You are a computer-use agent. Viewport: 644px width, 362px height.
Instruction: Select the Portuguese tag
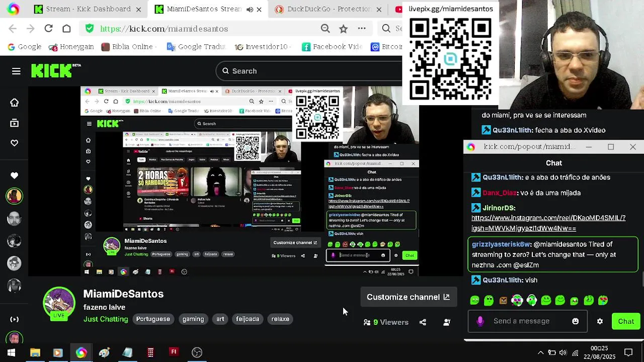pyautogui.click(x=153, y=319)
